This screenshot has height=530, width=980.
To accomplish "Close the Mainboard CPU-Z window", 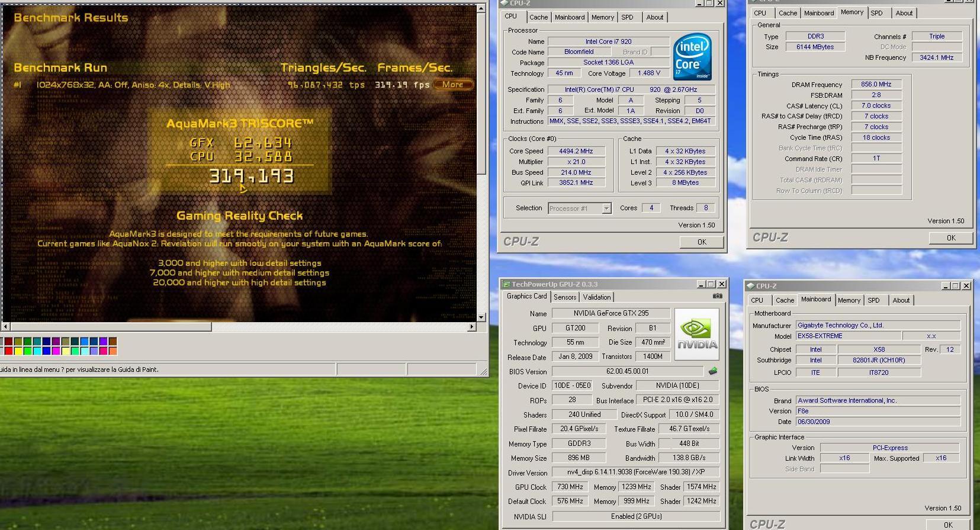I will point(966,285).
